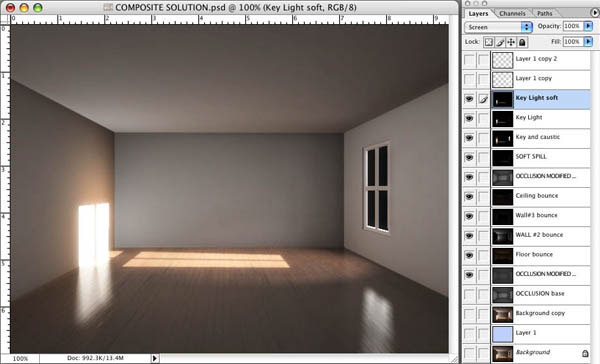Click the lock position move icon
The width and height of the screenshot is (600, 364).
tap(511, 42)
